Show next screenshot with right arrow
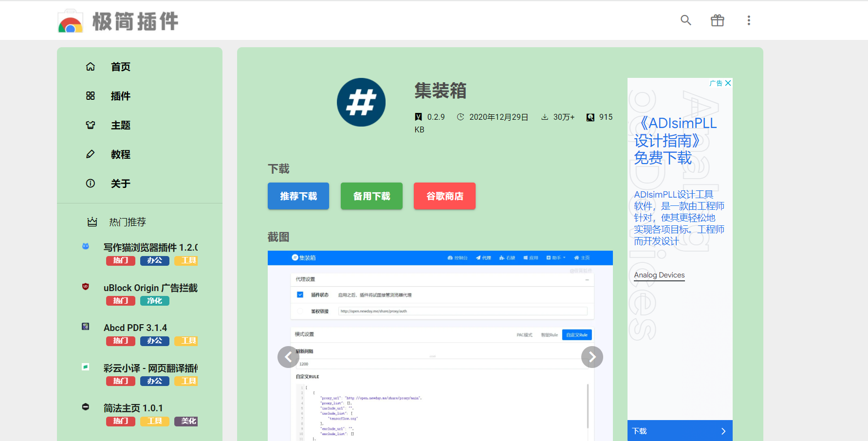868x441 pixels. click(592, 357)
